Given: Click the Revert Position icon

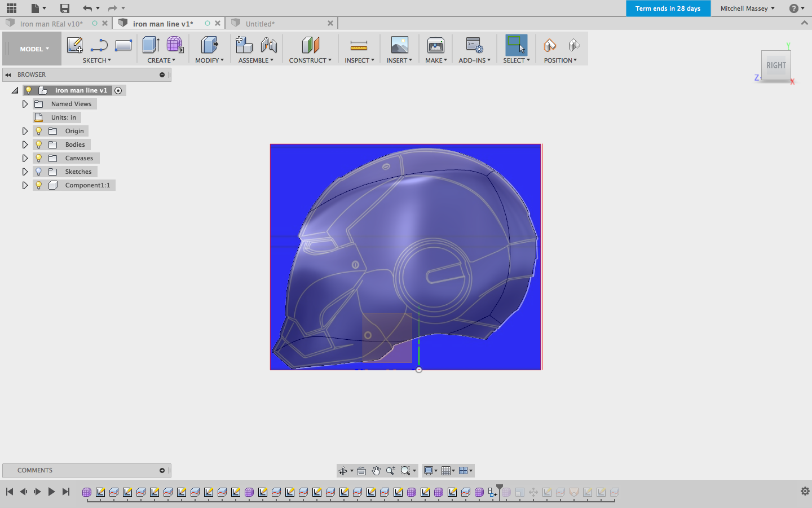Looking at the screenshot, I should [573, 45].
